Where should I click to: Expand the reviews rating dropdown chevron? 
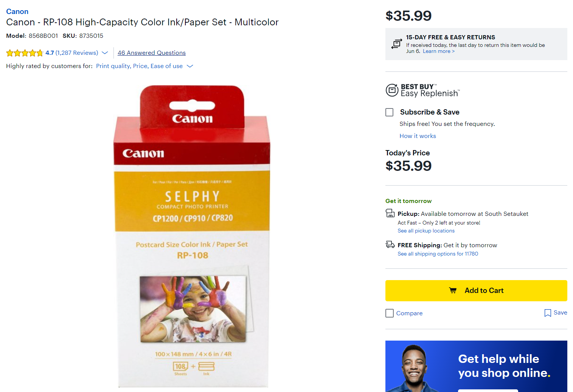coord(105,53)
